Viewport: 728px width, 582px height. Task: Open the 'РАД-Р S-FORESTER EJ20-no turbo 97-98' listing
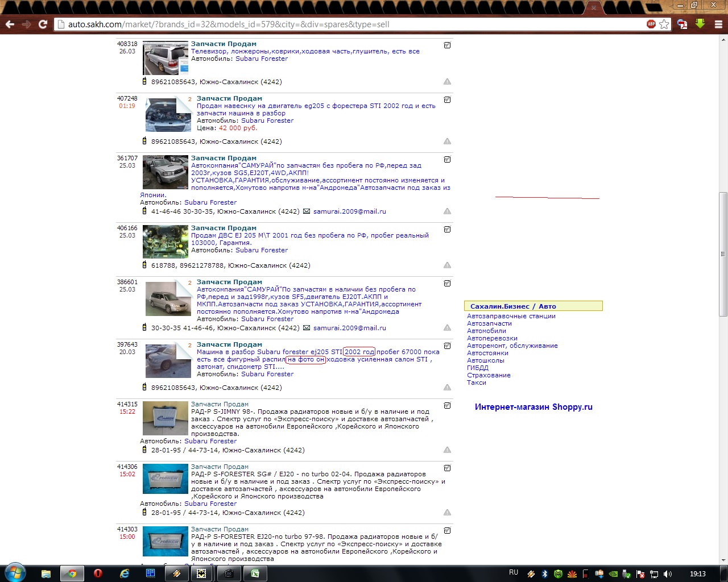pyautogui.click(x=316, y=547)
